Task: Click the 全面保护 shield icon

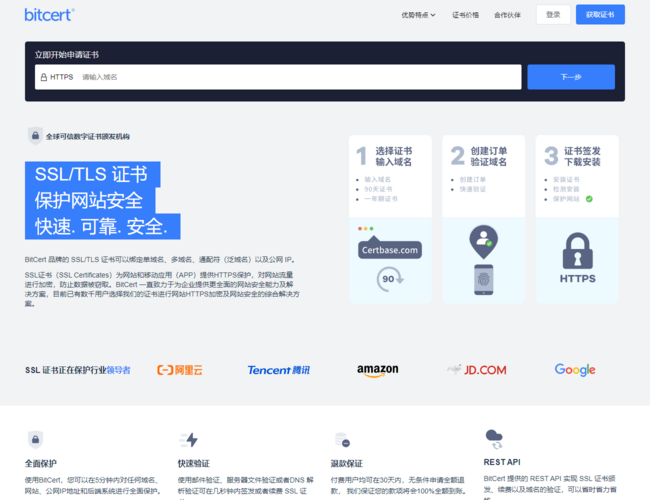Action: tap(35, 439)
